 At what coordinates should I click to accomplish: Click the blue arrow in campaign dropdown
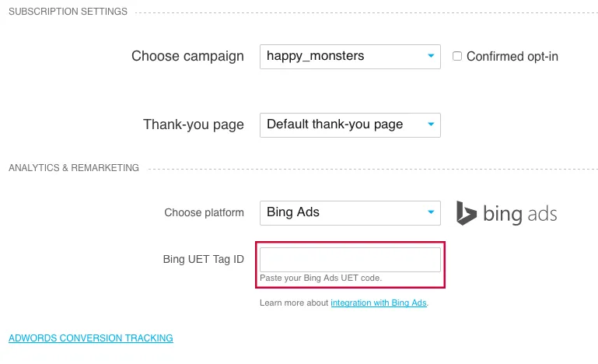[x=431, y=56]
